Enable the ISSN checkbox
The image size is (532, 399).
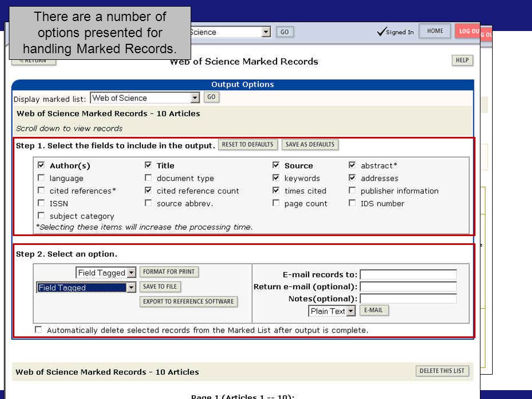41,203
